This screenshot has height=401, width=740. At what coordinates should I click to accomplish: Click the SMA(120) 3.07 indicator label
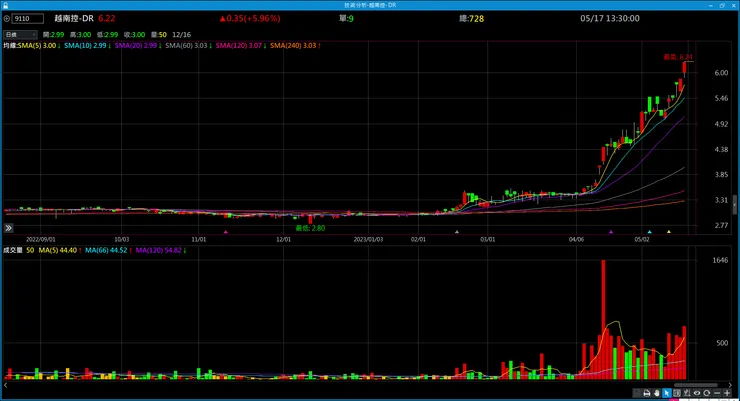[x=241, y=46]
